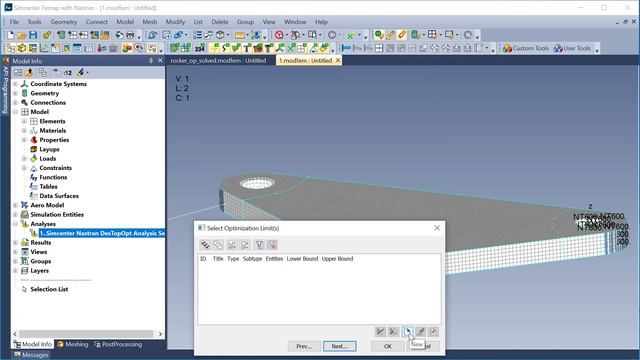Image resolution: width=640 pixels, height=360 pixels.
Task: Click the first select-all icon in the dialog toolbar
Action: [x=205, y=244]
